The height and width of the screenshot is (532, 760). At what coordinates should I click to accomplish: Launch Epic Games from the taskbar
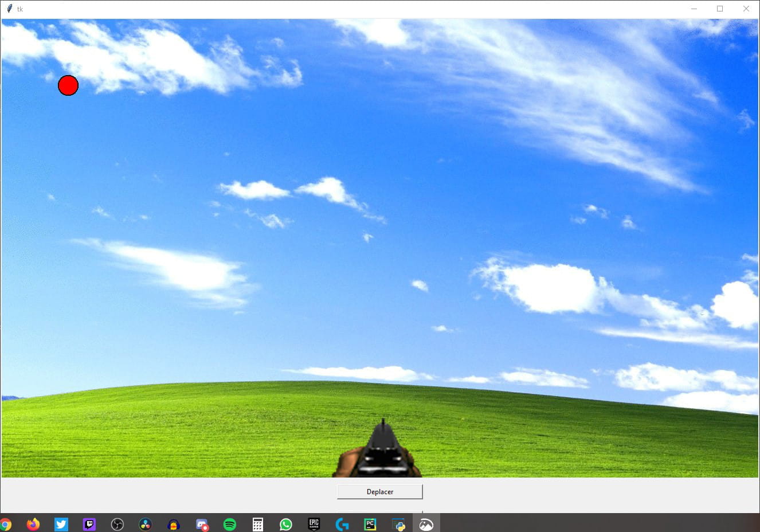314,524
